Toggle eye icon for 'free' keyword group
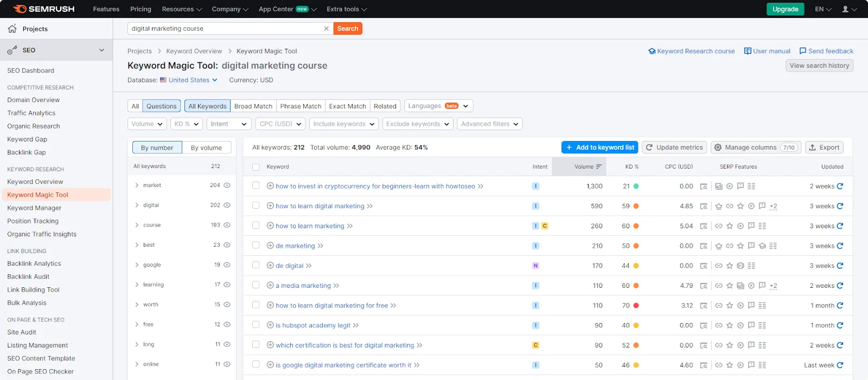The height and width of the screenshot is (380, 868). click(x=227, y=324)
